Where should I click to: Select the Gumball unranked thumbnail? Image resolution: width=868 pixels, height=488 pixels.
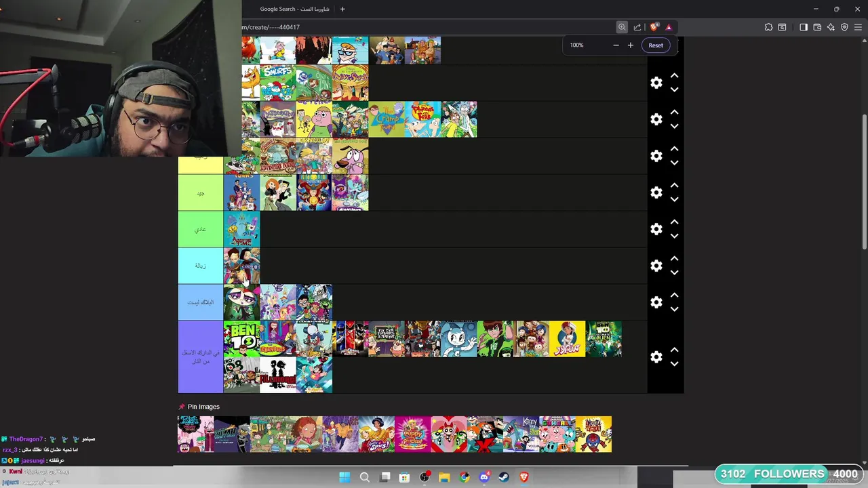click(557, 434)
